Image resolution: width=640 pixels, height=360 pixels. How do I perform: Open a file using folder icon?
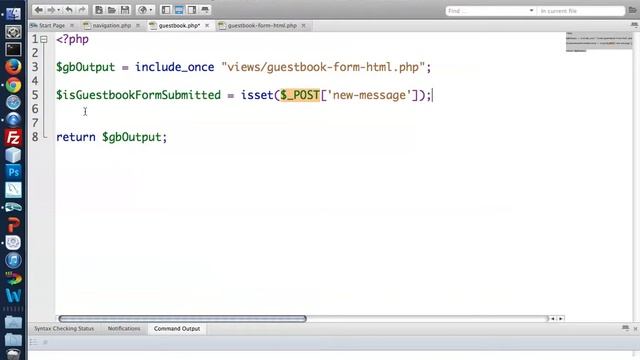tap(111, 10)
